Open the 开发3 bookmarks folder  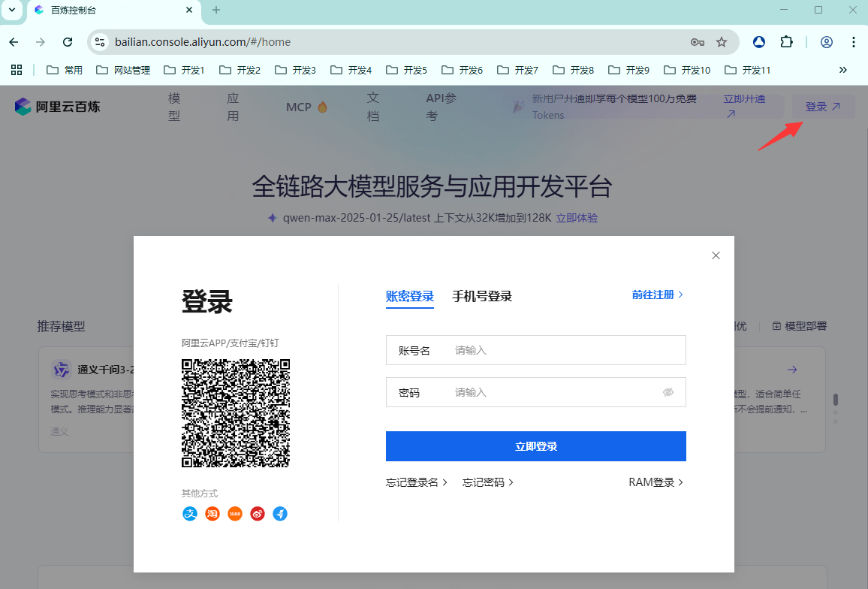click(x=296, y=70)
